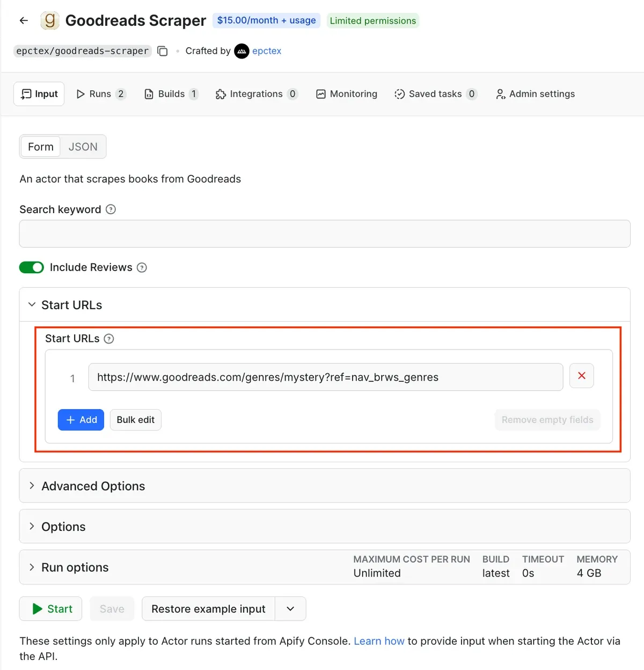Expand the Options section
The height and width of the screenshot is (670, 644).
point(325,527)
